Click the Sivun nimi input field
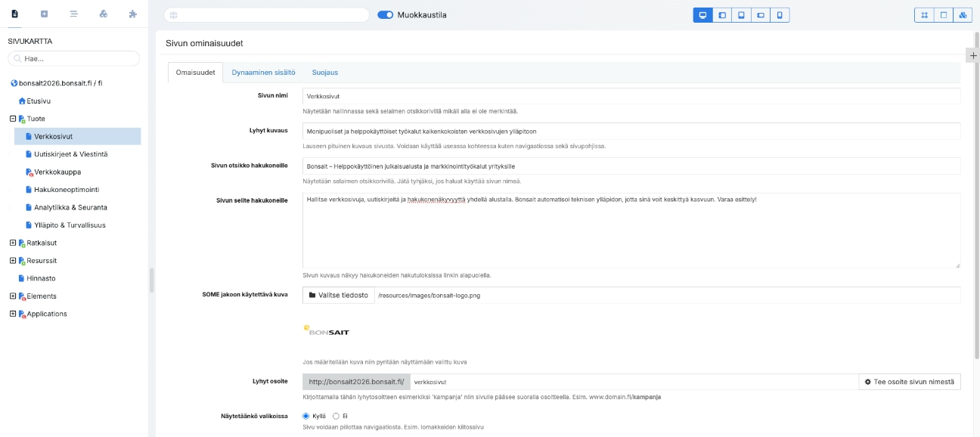The width and height of the screenshot is (980, 437). click(631, 97)
